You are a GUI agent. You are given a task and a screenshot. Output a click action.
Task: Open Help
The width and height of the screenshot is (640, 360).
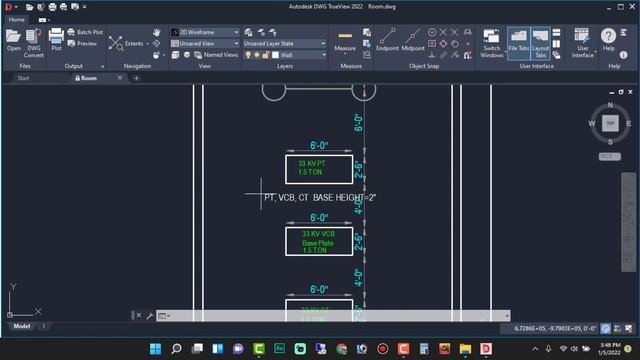click(x=608, y=40)
